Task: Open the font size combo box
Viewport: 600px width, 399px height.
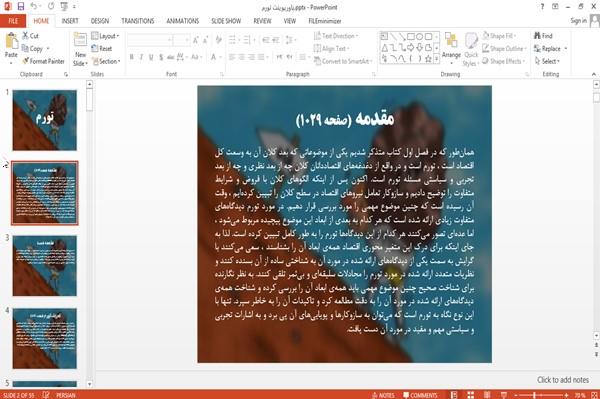Action: click(181, 40)
